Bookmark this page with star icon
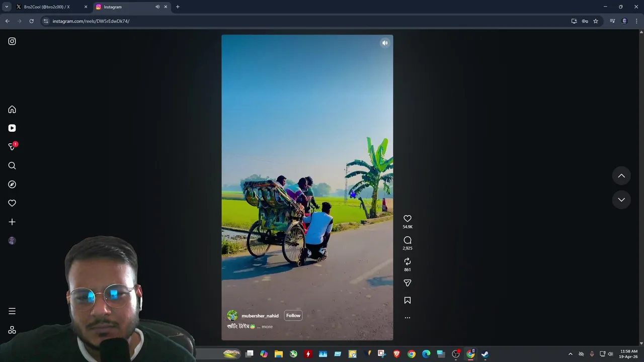 596,21
